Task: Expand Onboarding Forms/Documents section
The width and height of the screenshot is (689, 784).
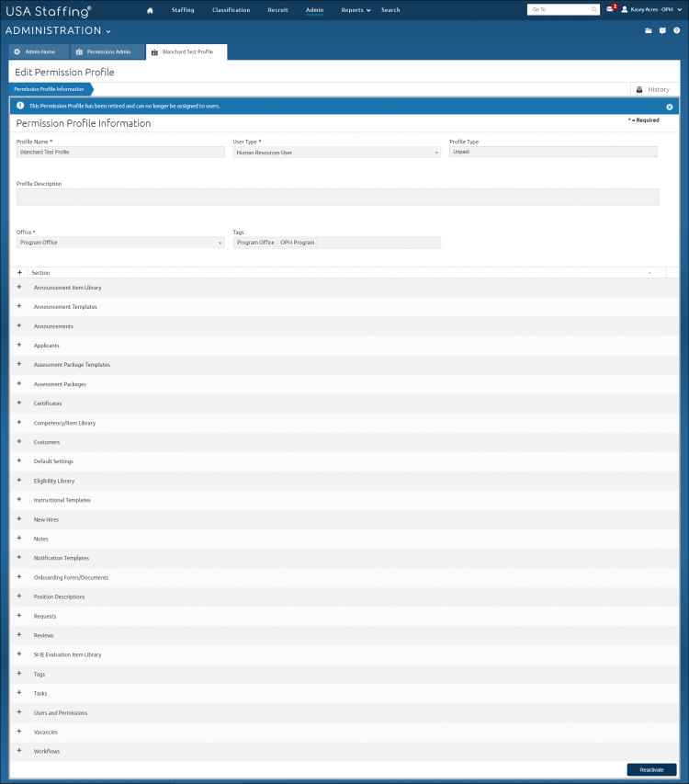Action: [19, 577]
